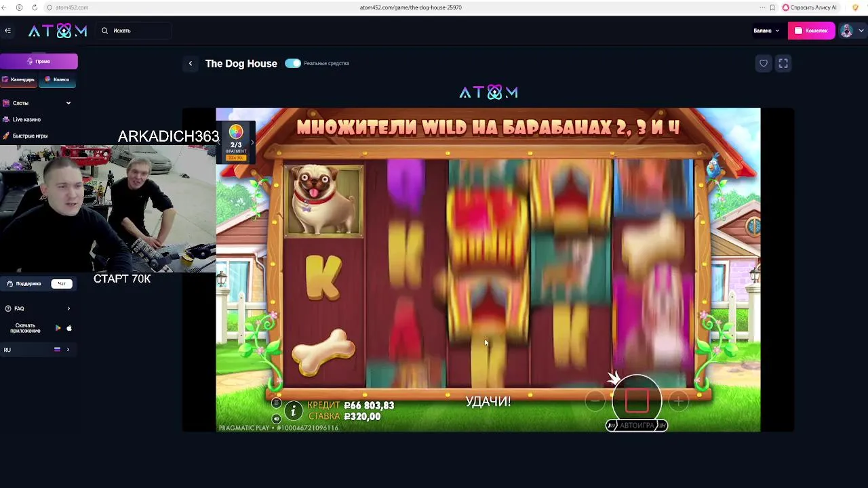The image size is (868, 488).
Task: Enter fullscreen mode for the game
Action: (783, 63)
